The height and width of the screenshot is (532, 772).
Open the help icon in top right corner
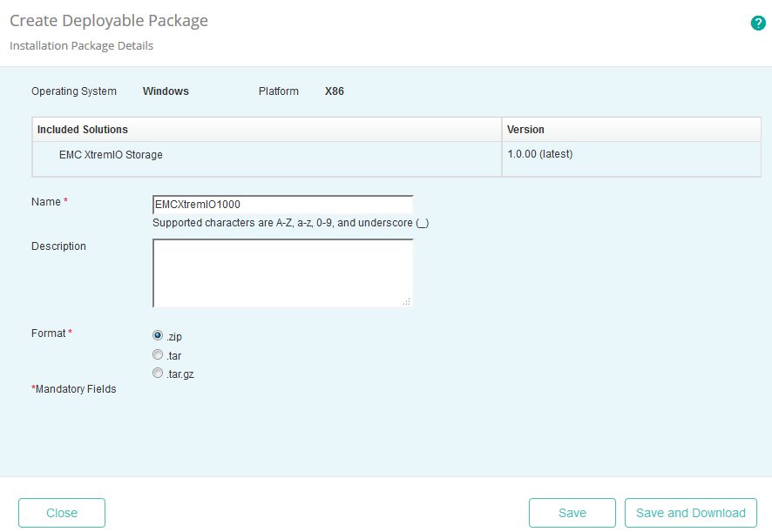click(757, 24)
